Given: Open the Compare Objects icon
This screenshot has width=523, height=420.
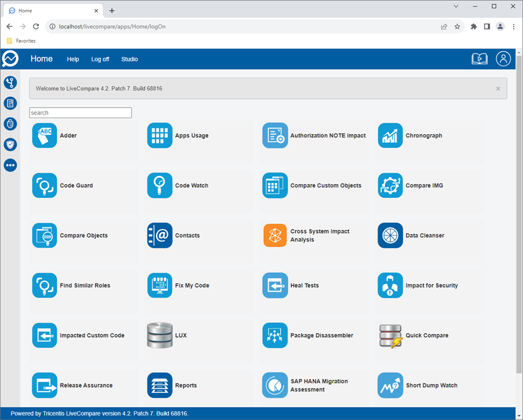Looking at the screenshot, I should (44, 235).
